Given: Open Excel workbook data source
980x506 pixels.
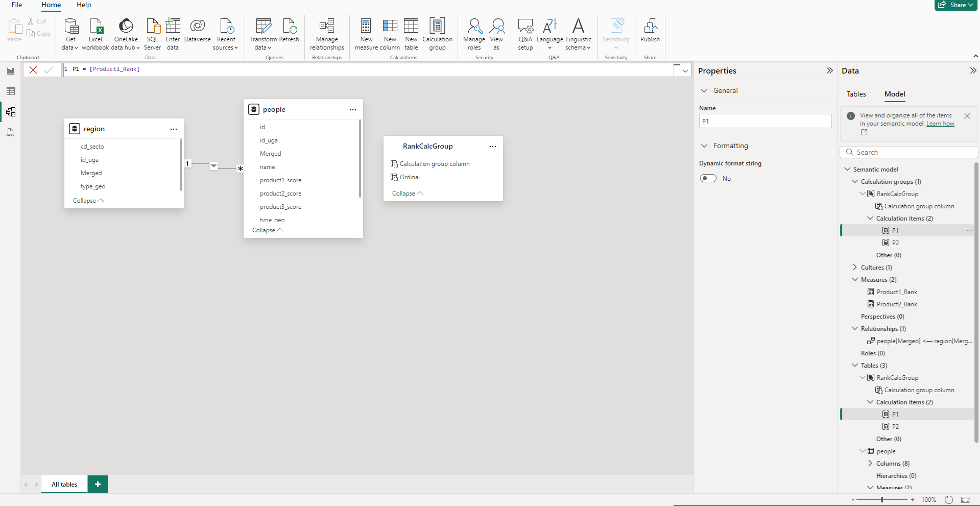Looking at the screenshot, I should point(95,34).
